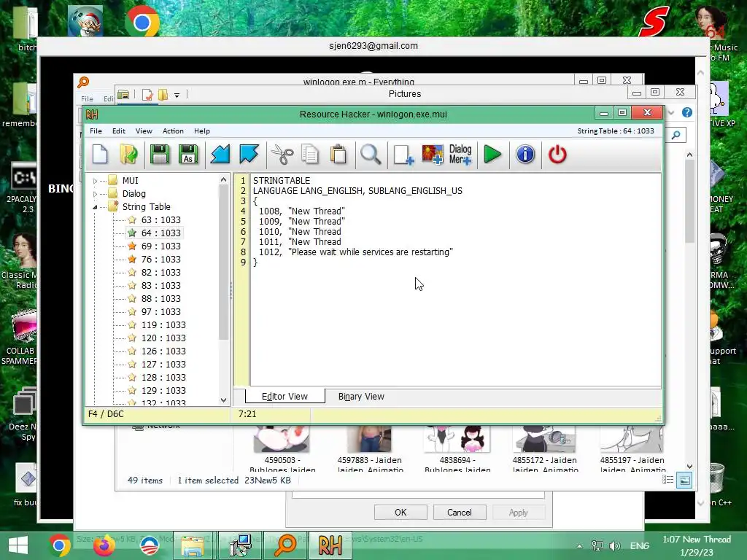Select the MUI folder in the tree
This screenshot has width=747, height=560.
coord(130,181)
